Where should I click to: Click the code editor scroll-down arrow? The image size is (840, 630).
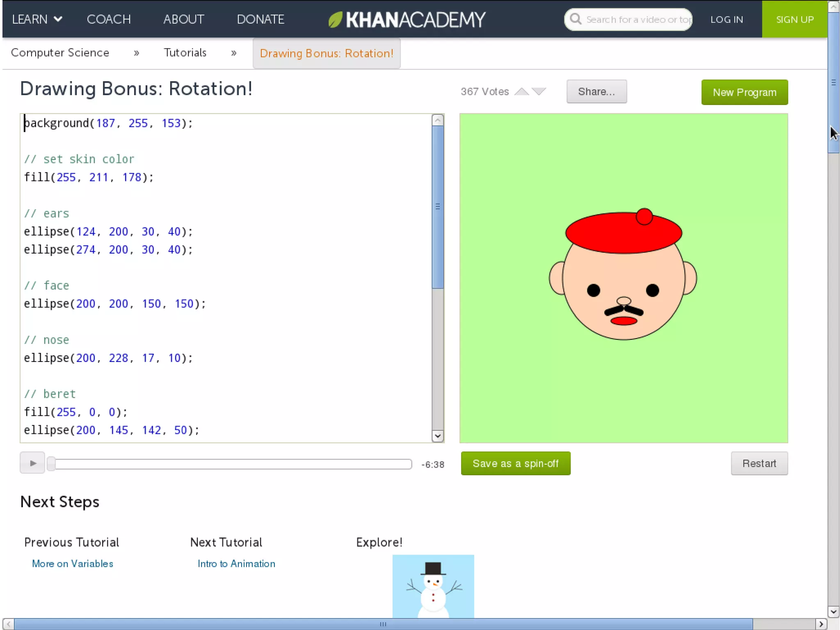click(438, 436)
